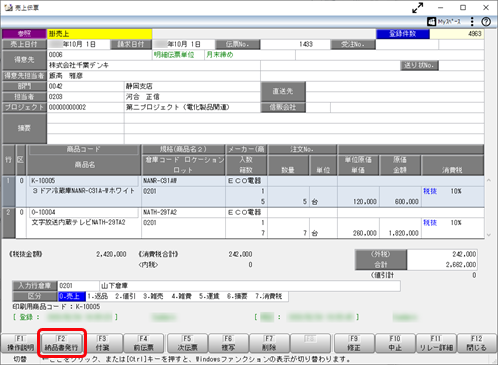
Task: Click product code O-10004 in row 2
Action: coord(83,212)
